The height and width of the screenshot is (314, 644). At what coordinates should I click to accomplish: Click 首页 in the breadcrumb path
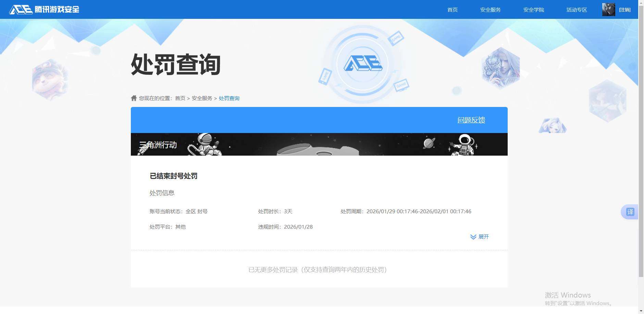(180, 98)
